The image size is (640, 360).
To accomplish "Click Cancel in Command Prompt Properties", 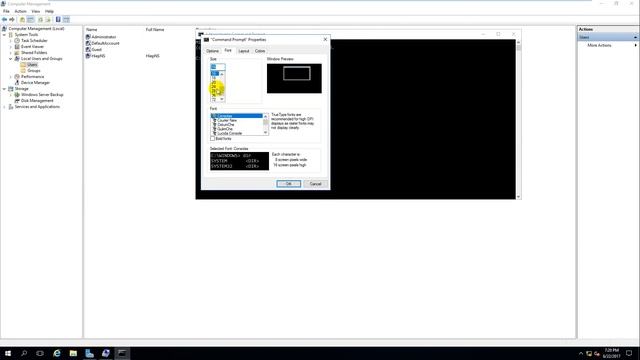I will point(316,184).
